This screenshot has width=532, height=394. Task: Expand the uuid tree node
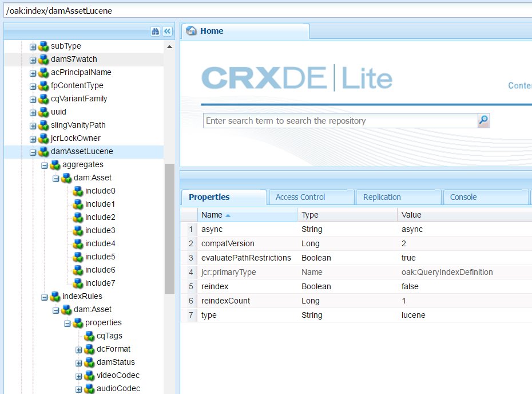33,113
